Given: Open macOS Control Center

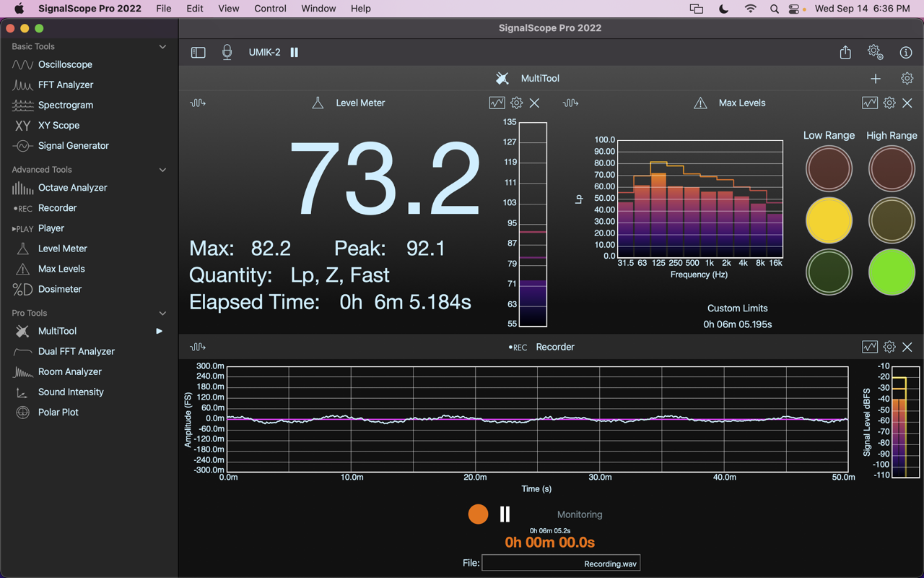Looking at the screenshot, I should point(794,9).
